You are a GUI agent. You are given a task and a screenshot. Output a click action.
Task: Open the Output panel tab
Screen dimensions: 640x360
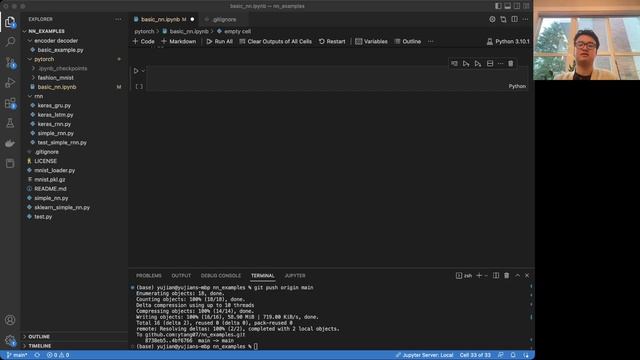181,276
